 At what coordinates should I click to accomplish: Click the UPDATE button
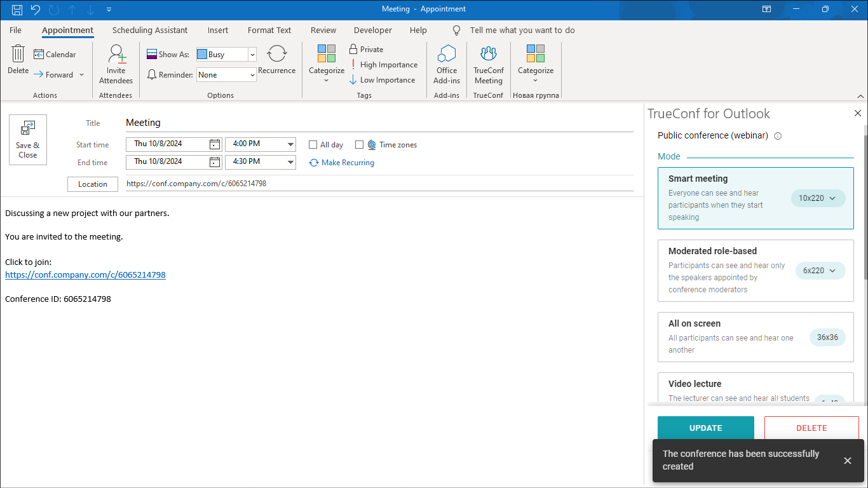[x=706, y=428]
